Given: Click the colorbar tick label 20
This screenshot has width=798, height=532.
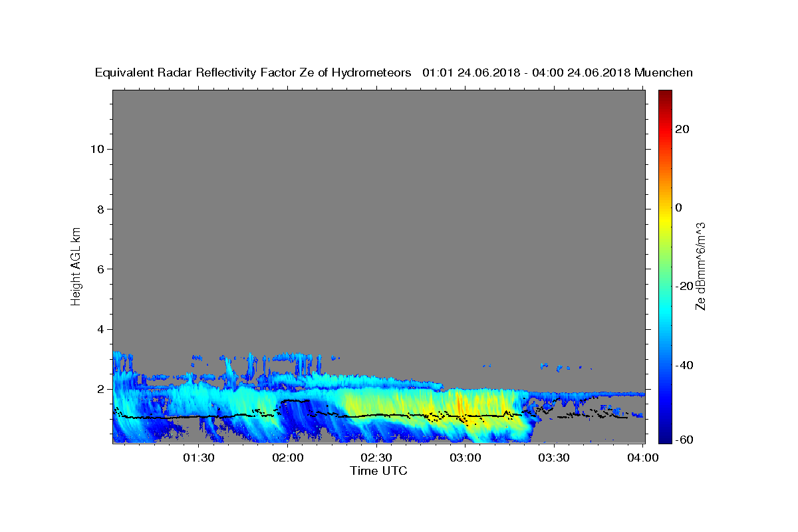Looking at the screenshot, I should (x=682, y=129).
